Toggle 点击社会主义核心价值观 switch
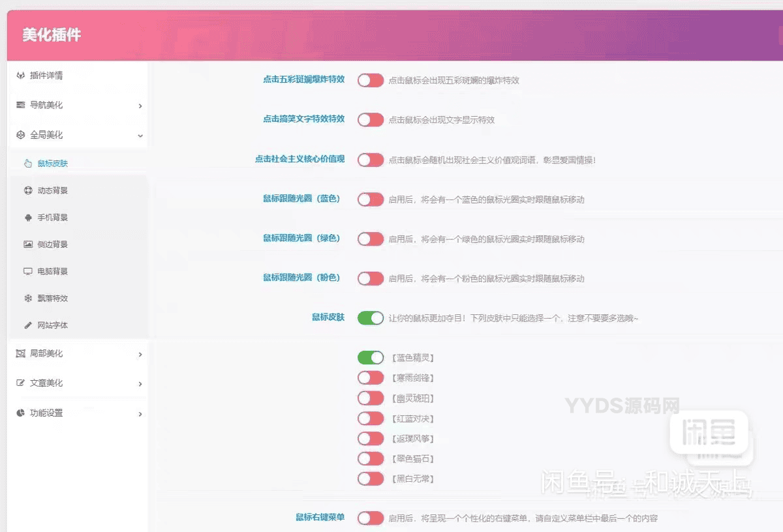 [371, 160]
